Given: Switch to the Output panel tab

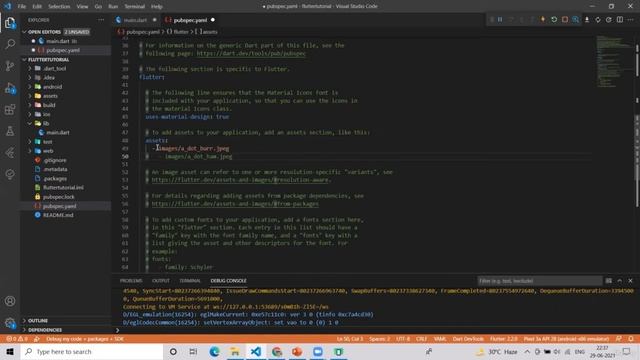Looking at the screenshot, I should click(161, 281).
